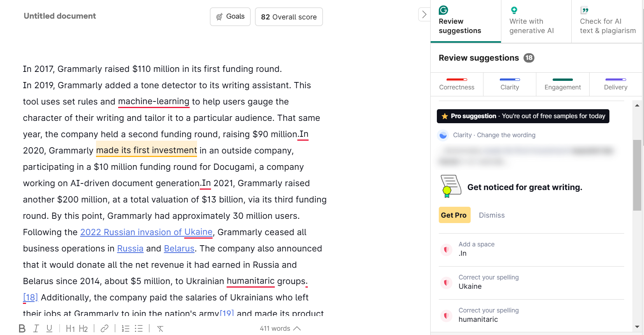Screen dimensions: 644x335
Task: Expand the 411 words count menu
Action: (x=280, y=328)
